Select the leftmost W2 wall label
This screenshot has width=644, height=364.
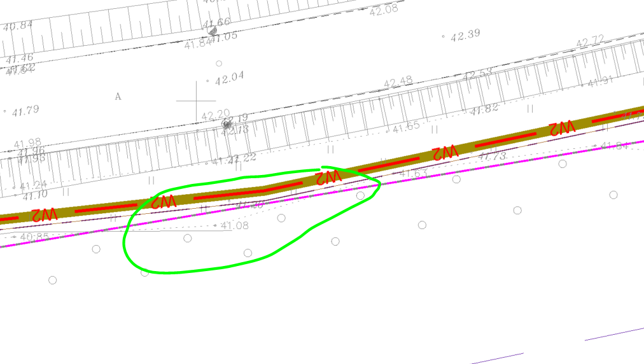tap(43, 214)
